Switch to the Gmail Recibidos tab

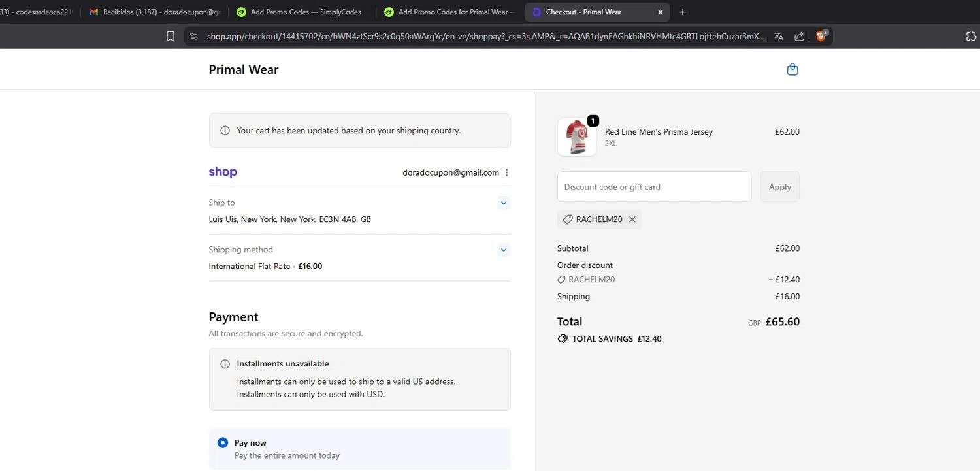154,12
